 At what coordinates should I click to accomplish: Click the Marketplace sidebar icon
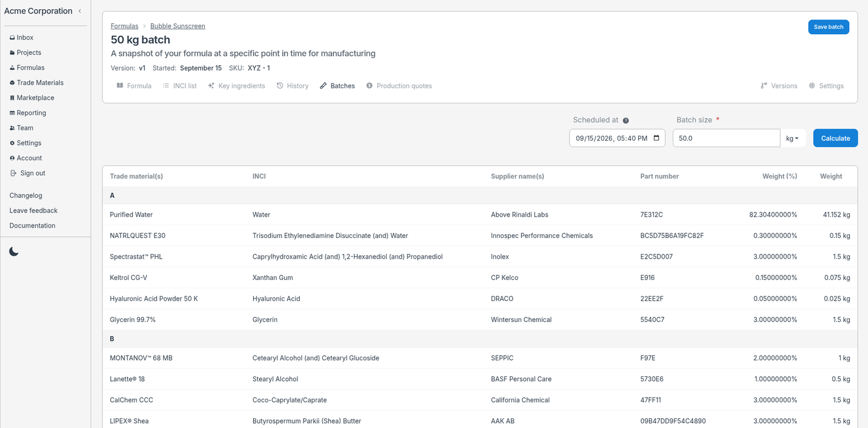pyautogui.click(x=12, y=98)
